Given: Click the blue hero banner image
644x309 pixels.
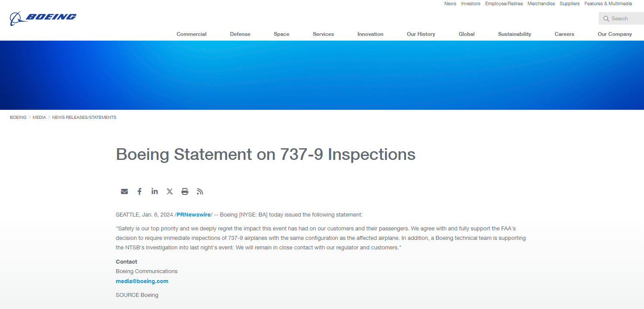Looking at the screenshot, I should point(322,75).
